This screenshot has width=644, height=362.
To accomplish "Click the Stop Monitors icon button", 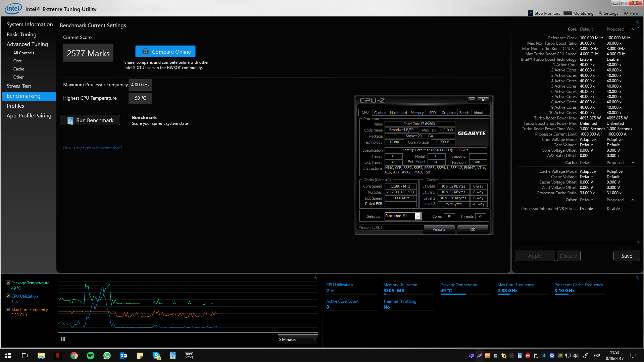I will (544, 13).
